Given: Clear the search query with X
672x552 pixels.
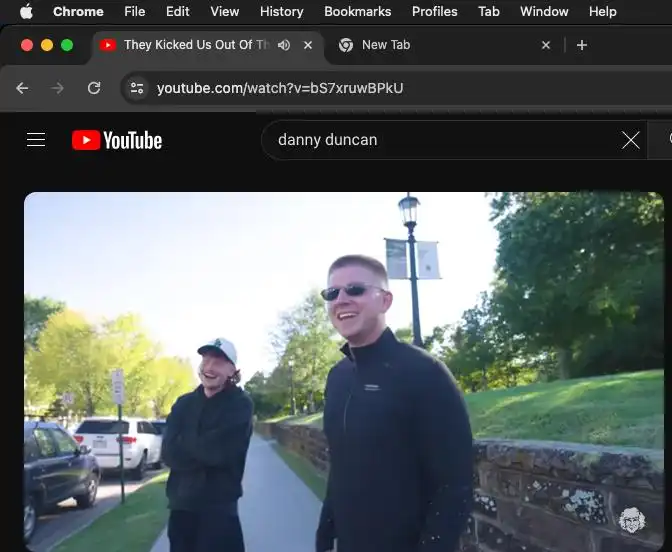Looking at the screenshot, I should (x=631, y=140).
